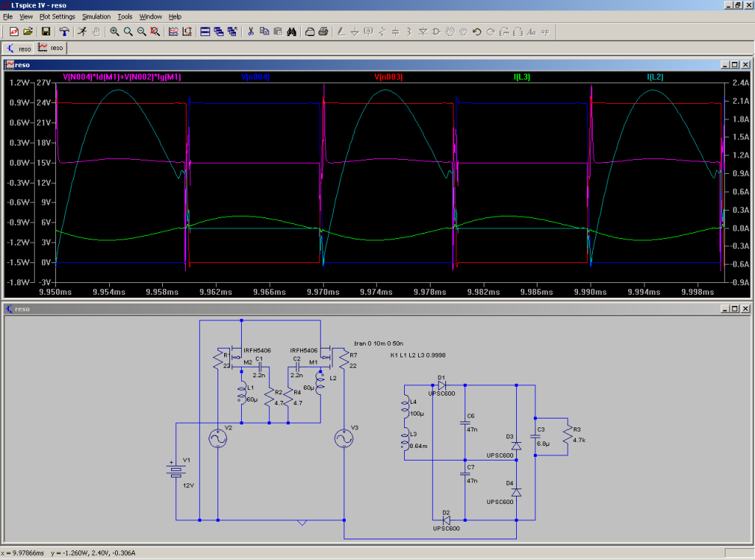Tile windows using the Tile Horizontally icon
This screenshot has height=560, width=755.
click(206, 32)
